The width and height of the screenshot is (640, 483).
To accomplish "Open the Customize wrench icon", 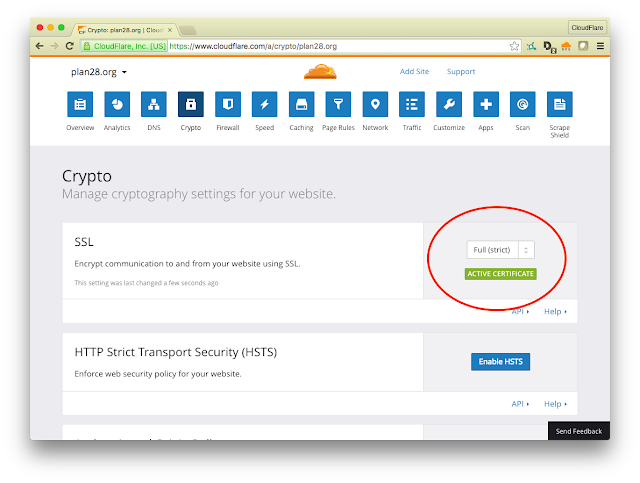I will point(449,105).
